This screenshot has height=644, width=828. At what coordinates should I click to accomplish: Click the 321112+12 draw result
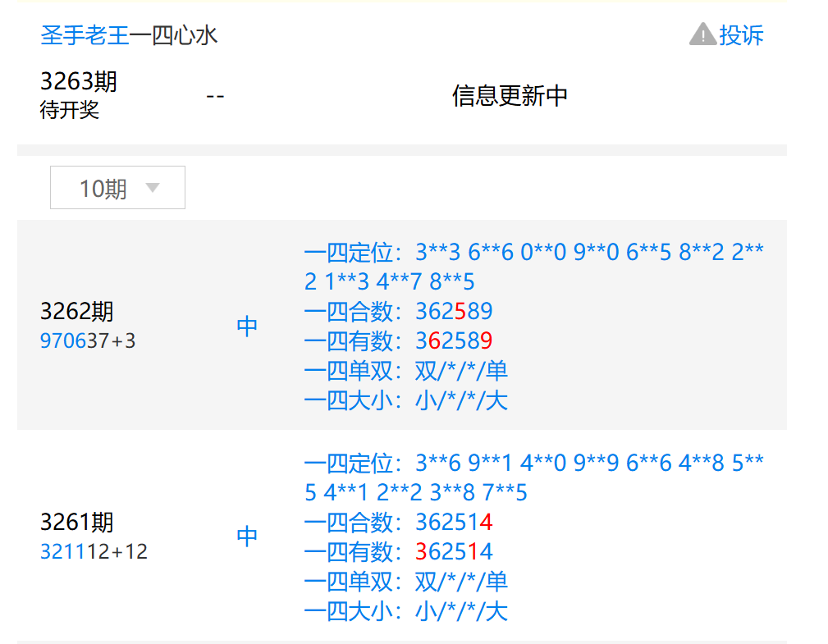tap(94, 551)
